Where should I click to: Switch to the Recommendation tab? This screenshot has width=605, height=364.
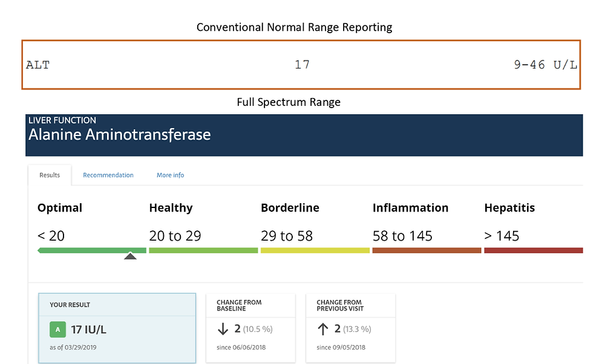pyautogui.click(x=108, y=175)
